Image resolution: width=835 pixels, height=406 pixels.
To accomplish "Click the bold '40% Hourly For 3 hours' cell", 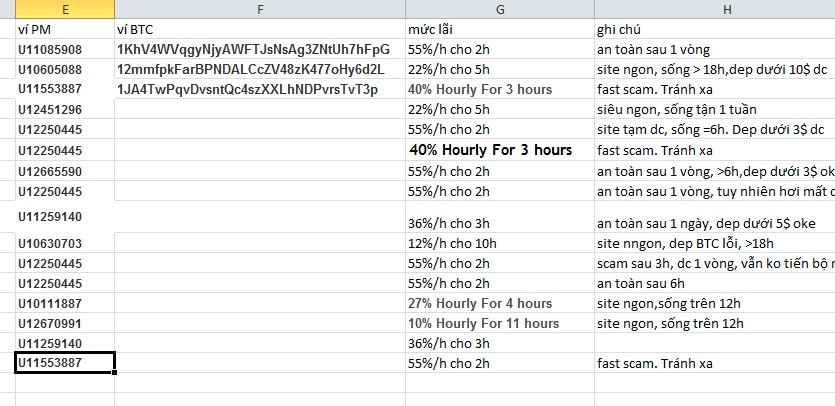I will coord(490,150).
